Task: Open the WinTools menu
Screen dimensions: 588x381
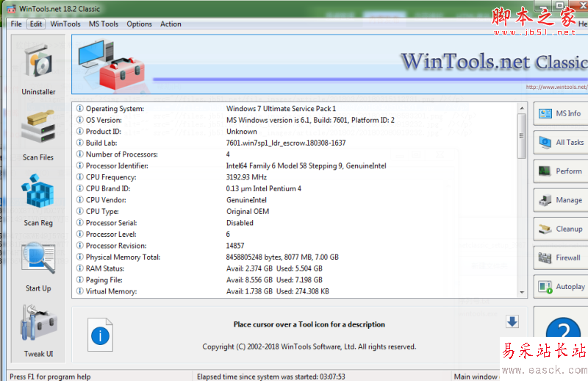Action: click(65, 24)
